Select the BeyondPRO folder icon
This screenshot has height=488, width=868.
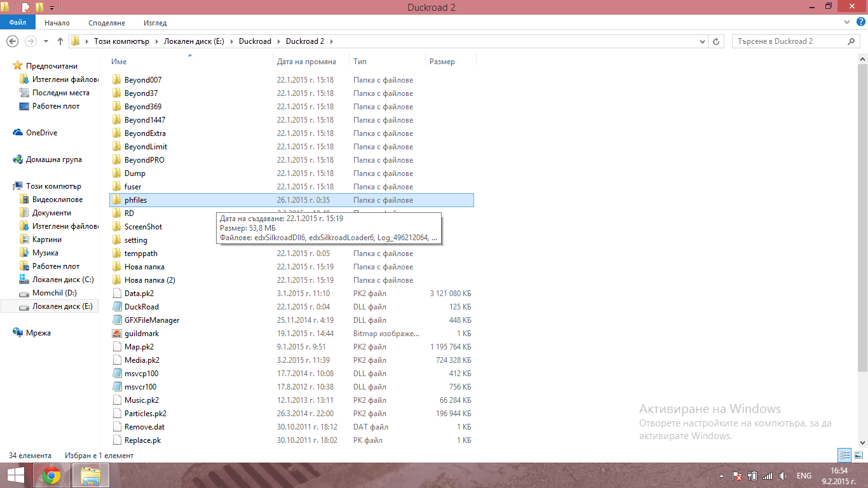pyautogui.click(x=116, y=160)
